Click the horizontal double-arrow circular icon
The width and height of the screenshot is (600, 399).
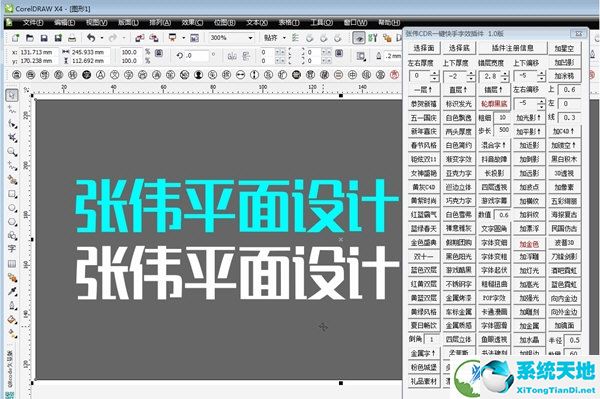coord(240,75)
